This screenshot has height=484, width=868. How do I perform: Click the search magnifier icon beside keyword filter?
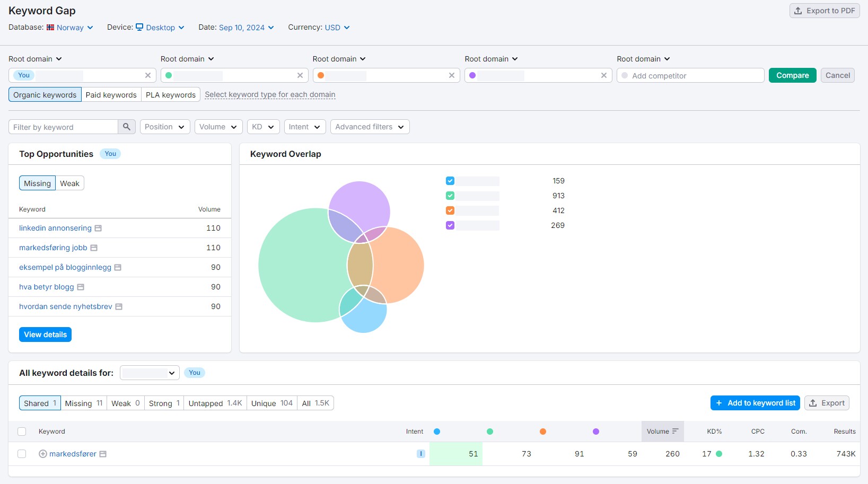[126, 127]
